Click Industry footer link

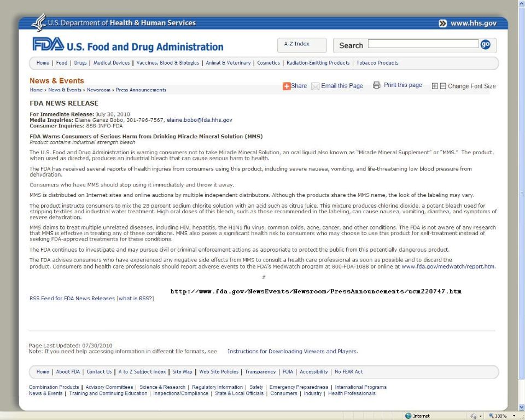coord(313,393)
